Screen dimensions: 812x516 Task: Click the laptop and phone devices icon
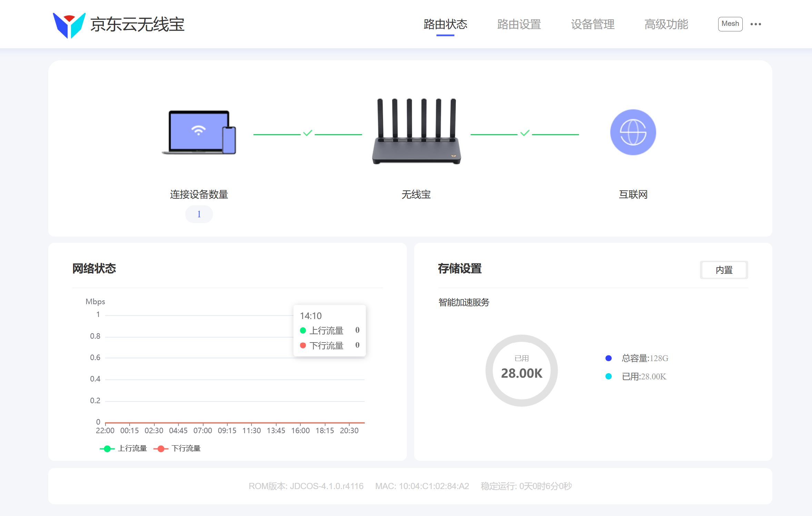pyautogui.click(x=199, y=132)
